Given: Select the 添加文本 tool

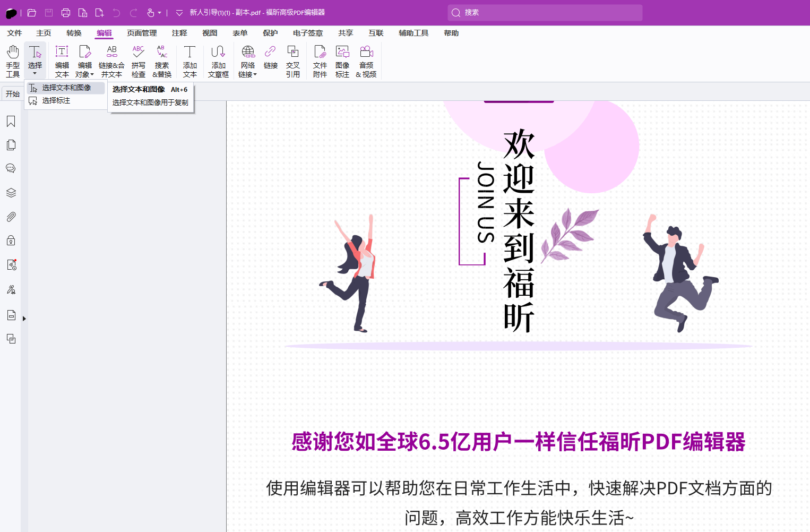Looking at the screenshot, I should pyautogui.click(x=190, y=61).
